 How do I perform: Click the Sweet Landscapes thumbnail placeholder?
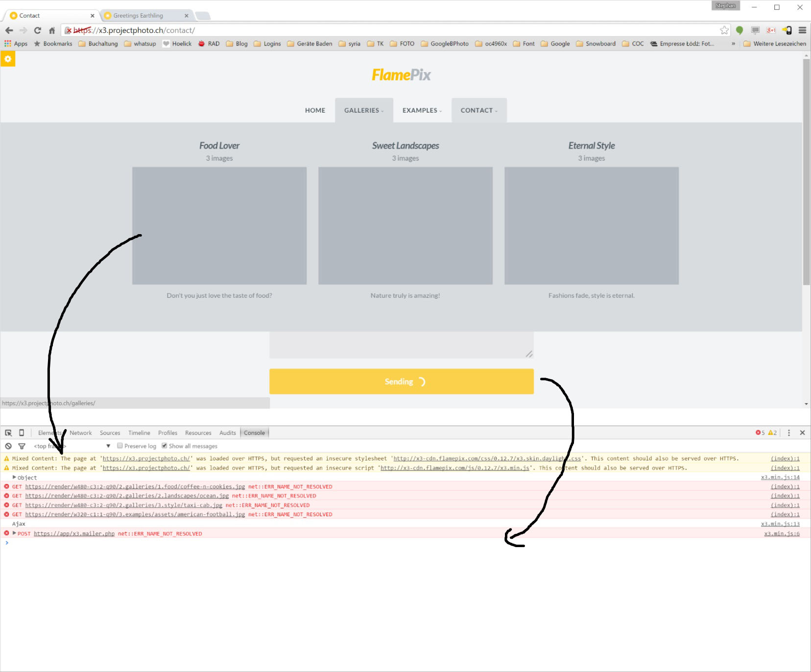coord(405,226)
